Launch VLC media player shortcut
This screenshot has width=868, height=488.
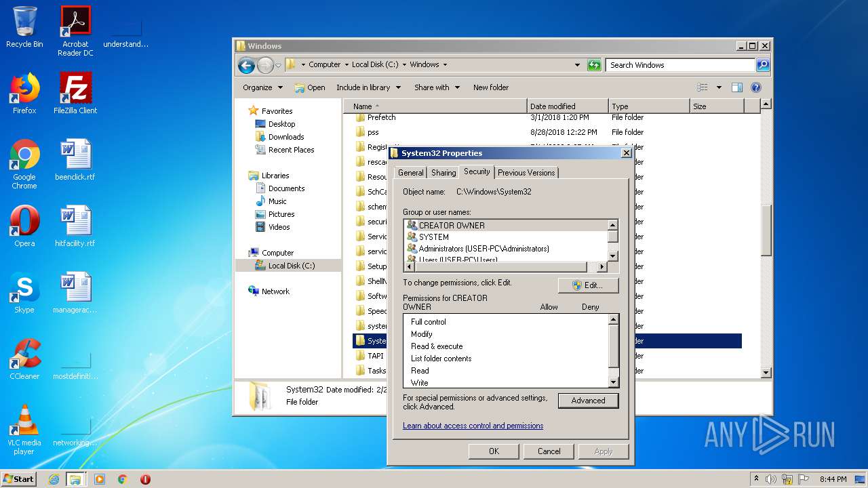point(24,430)
